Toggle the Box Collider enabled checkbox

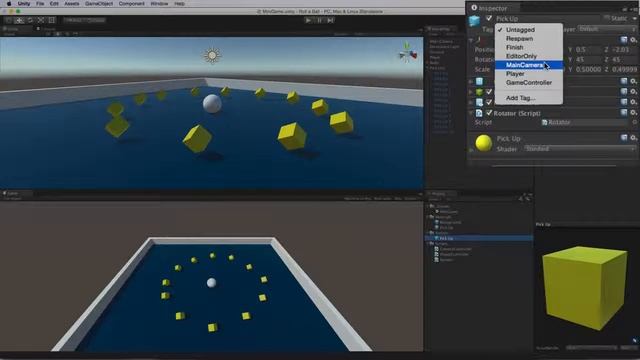pyautogui.click(x=489, y=92)
